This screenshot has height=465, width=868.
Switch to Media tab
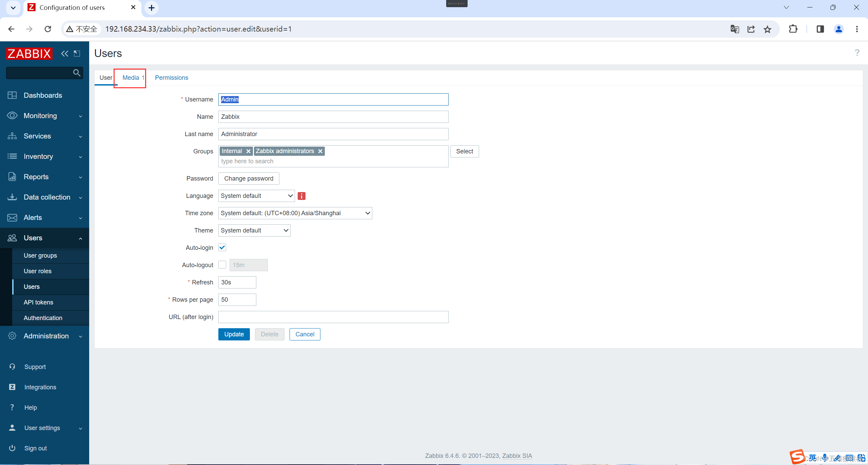(x=130, y=77)
